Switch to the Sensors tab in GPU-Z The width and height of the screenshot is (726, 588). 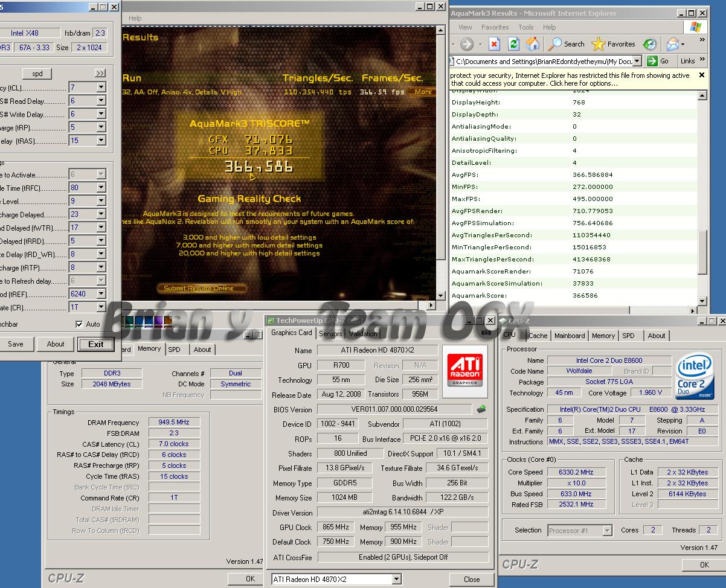click(x=330, y=334)
